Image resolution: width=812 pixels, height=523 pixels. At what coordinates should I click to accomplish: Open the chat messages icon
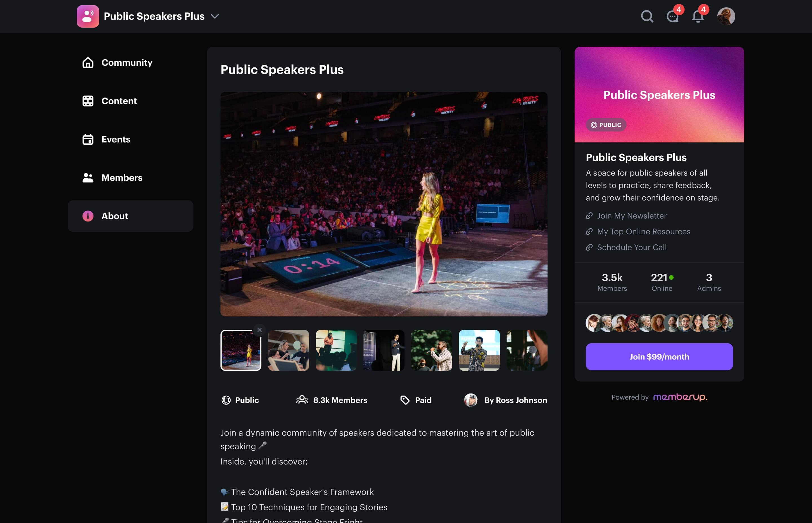click(x=672, y=16)
